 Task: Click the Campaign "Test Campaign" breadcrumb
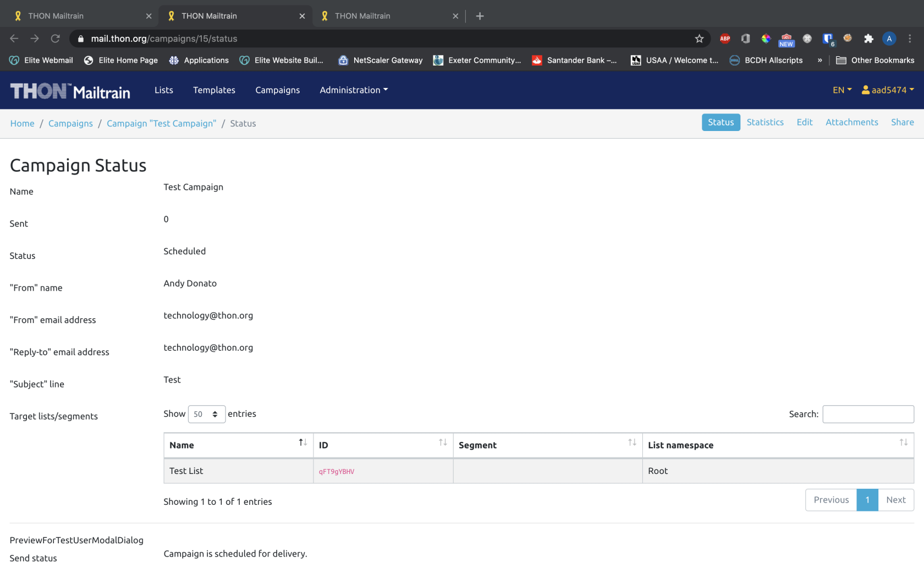[161, 123]
